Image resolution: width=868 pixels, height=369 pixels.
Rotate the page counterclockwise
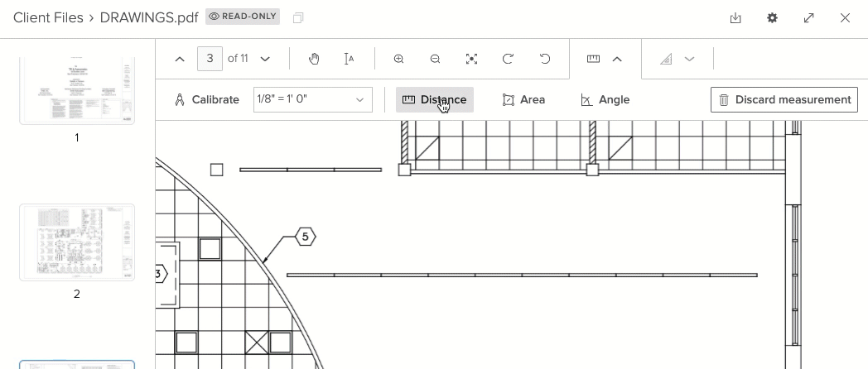tap(545, 59)
